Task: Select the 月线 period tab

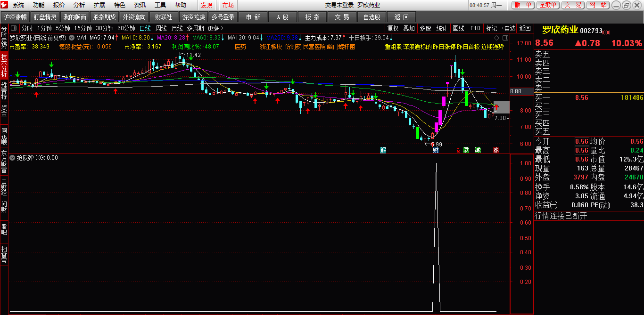Action: pyautogui.click(x=177, y=28)
